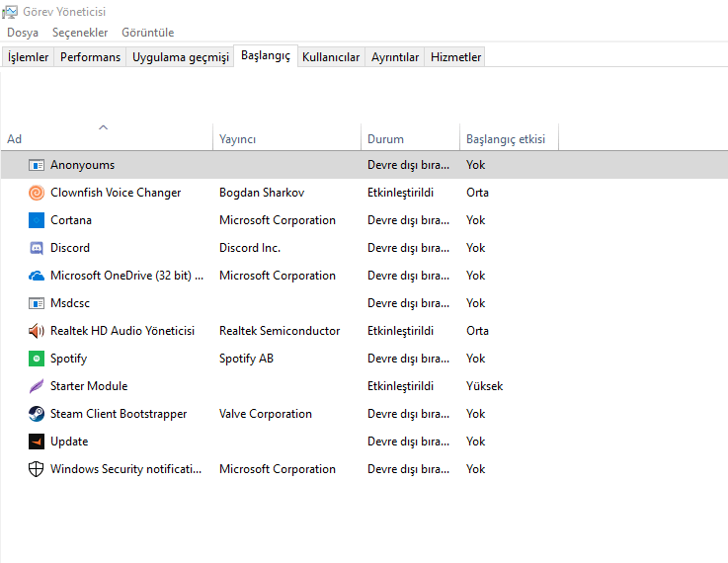This screenshot has height=563, width=728.
Task: Click Devre dışı status for Discord
Action: coord(408,248)
